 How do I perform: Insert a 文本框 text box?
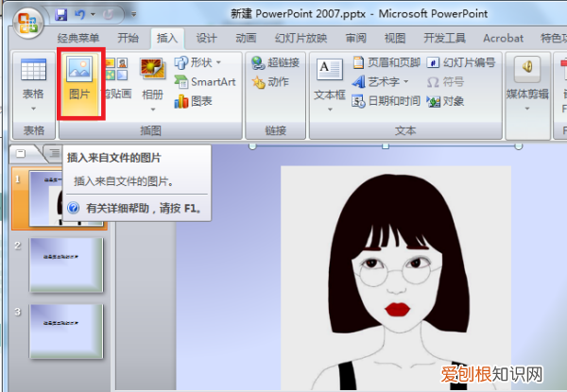click(330, 77)
